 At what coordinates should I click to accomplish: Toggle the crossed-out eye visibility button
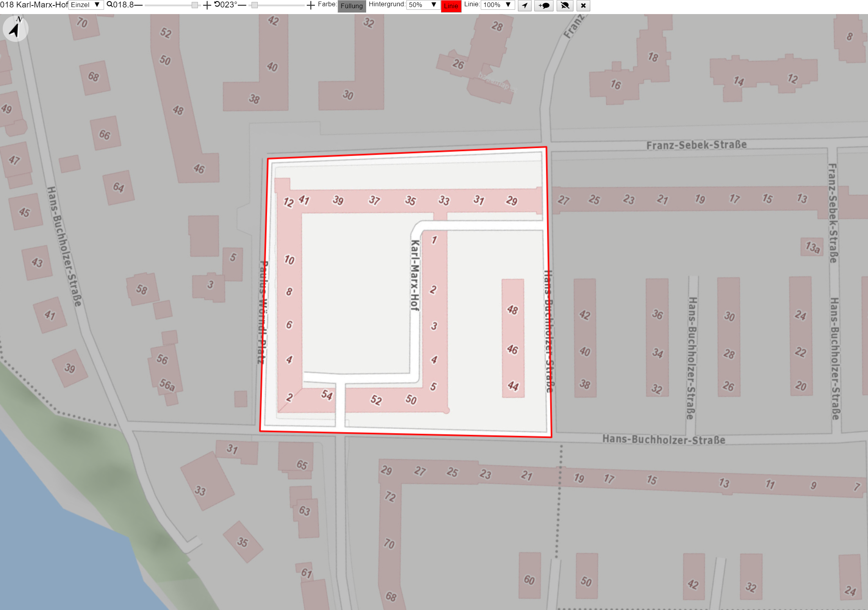click(x=565, y=5)
